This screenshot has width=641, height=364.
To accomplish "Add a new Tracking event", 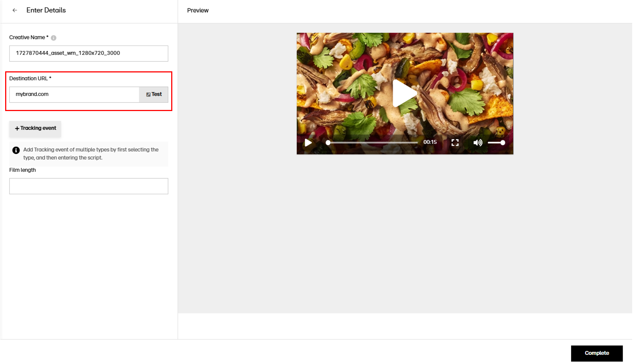I will (x=35, y=128).
